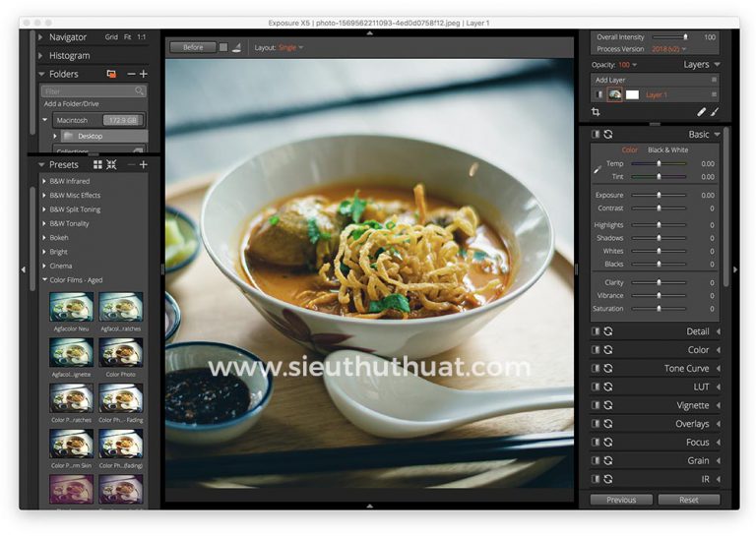Viewport: 756px width, 536px height.
Task: Reset the IR panel settings
Action: [608, 479]
